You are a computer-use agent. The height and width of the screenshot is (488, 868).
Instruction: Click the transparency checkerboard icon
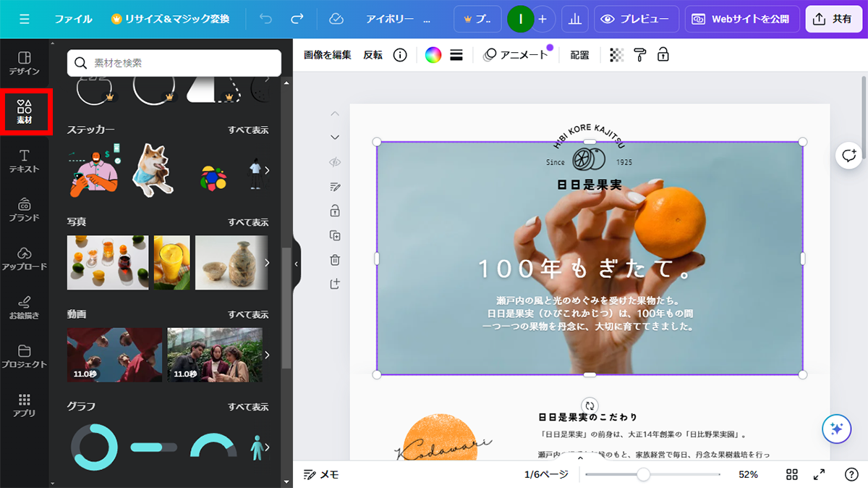click(x=616, y=55)
